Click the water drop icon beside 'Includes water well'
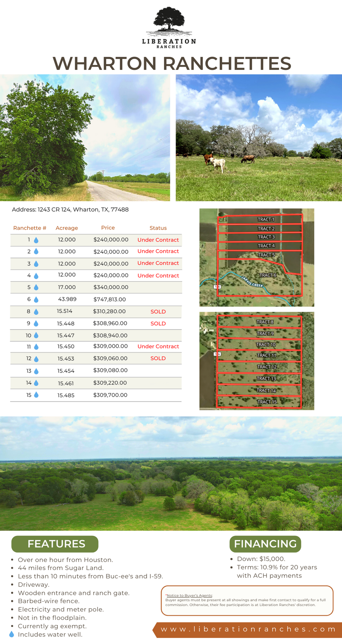 click(x=12, y=634)
